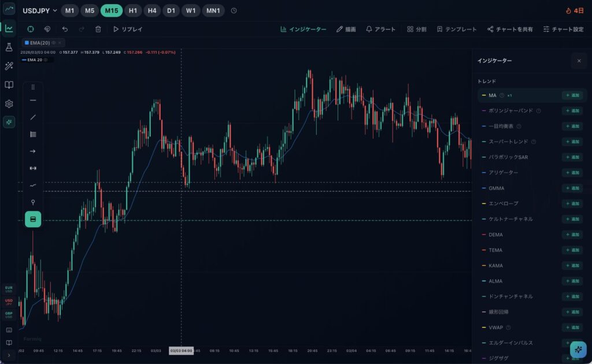
Task: Click the clock icon beside MN1
Action: coord(234,11)
